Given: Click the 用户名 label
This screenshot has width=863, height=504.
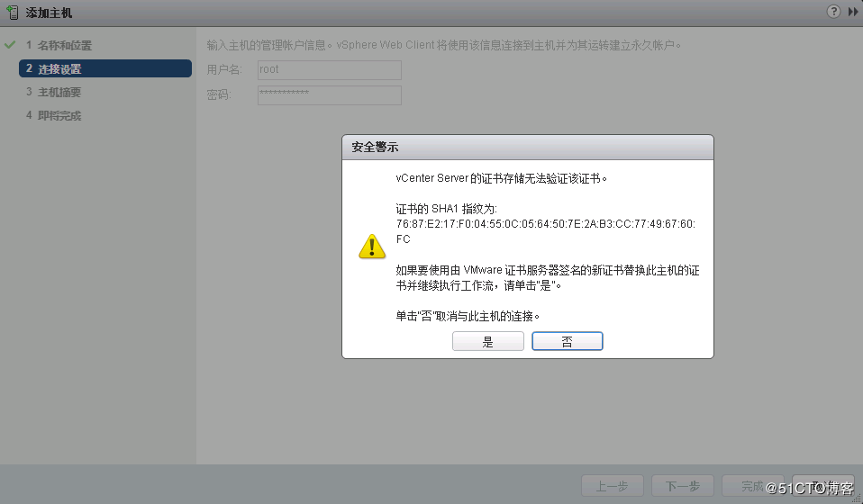Looking at the screenshot, I should point(224,70).
